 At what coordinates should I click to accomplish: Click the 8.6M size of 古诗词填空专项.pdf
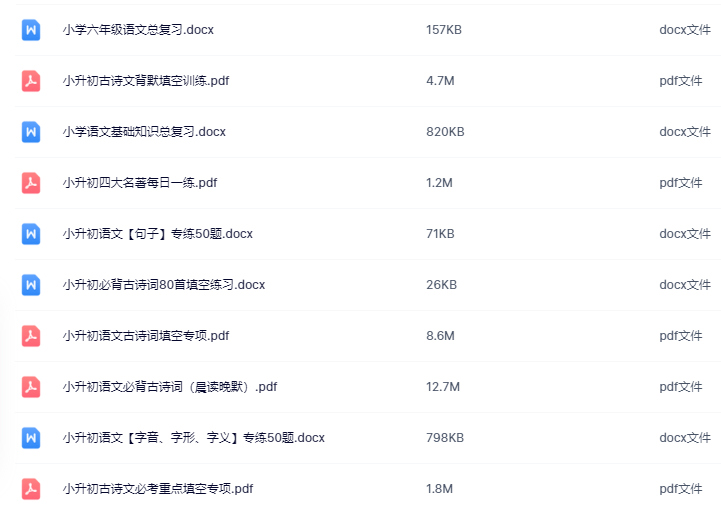point(440,336)
